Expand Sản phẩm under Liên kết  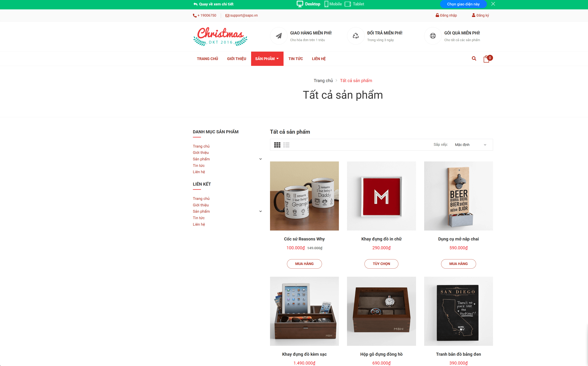click(260, 211)
